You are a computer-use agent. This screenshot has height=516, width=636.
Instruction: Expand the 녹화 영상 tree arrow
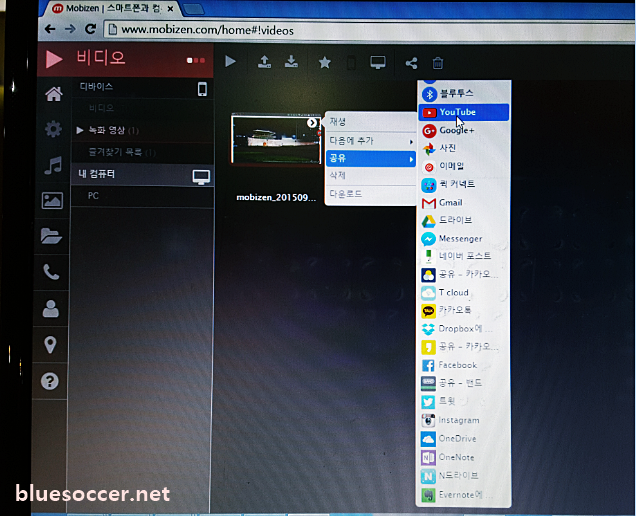click(80, 130)
